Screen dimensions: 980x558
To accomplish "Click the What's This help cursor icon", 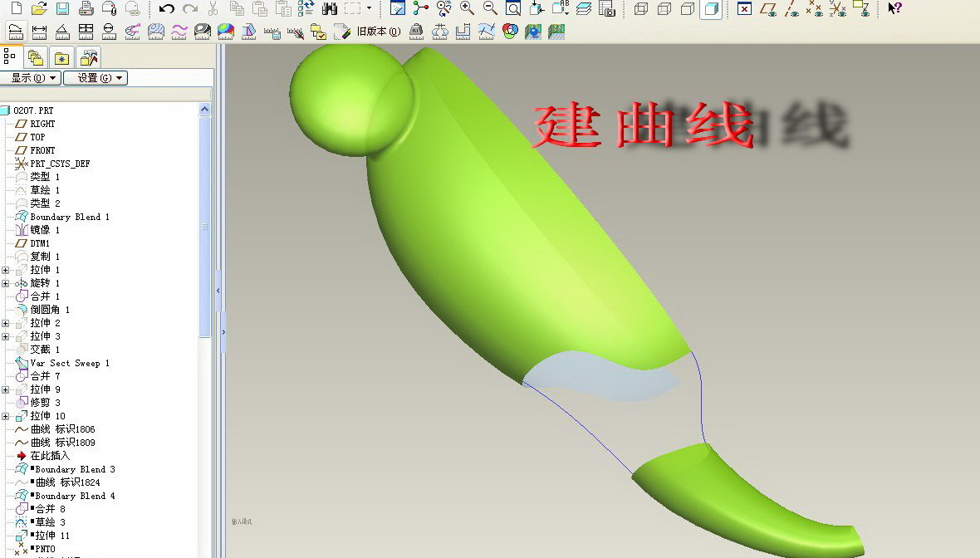I will point(894,9).
